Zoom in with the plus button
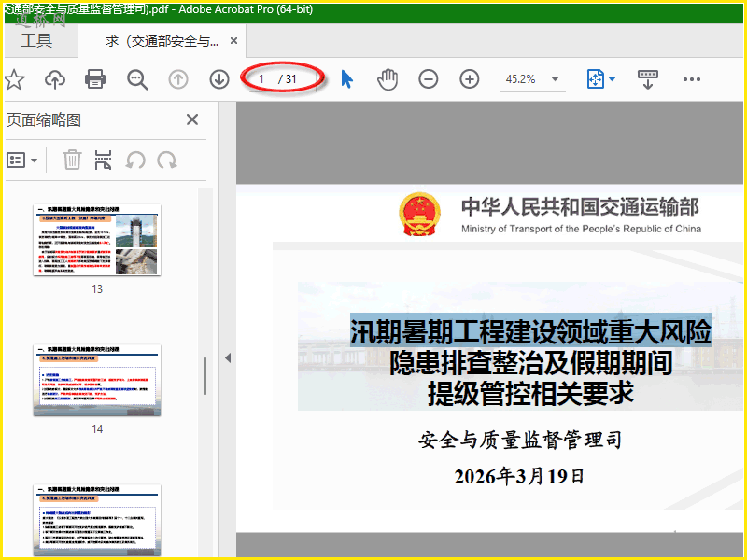The image size is (747, 560). (470, 79)
